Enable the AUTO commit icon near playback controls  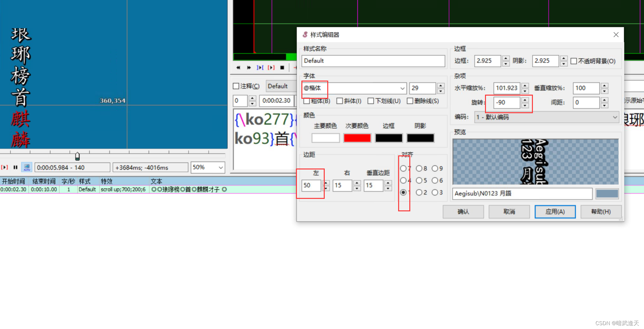[x=27, y=167]
